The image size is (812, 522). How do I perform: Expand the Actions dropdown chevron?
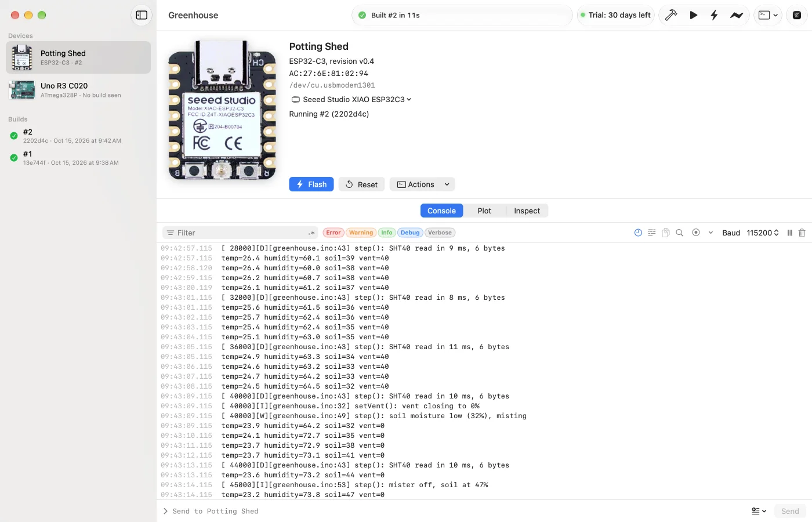click(x=447, y=184)
